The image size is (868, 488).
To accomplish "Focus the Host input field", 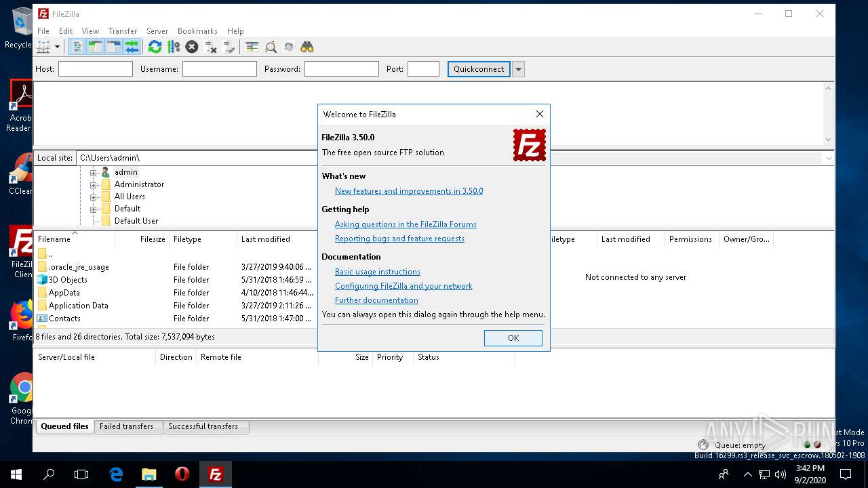I will [96, 68].
